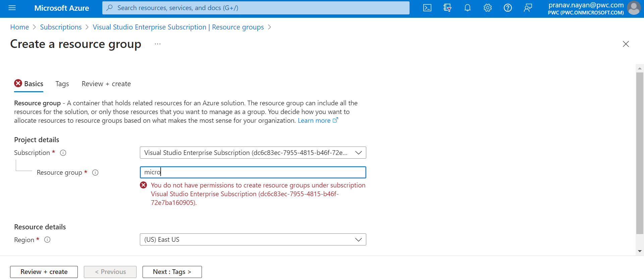Open Directories and subscriptions filter icon
The width and height of the screenshot is (644, 280).
click(447, 8)
